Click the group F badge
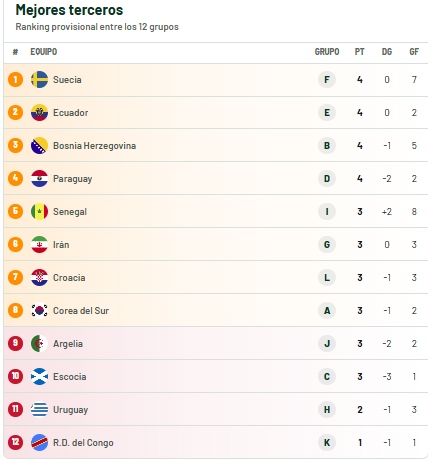The height and width of the screenshot is (462, 428). point(327,80)
